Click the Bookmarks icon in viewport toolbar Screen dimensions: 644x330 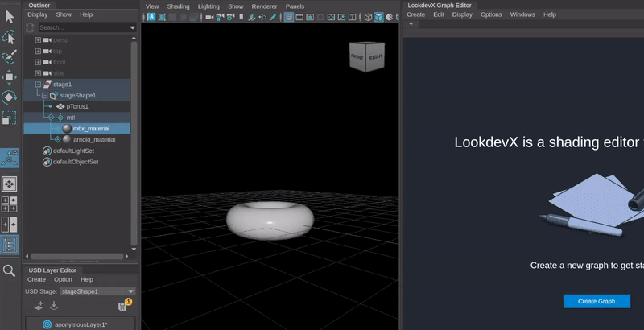(x=241, y=17)
